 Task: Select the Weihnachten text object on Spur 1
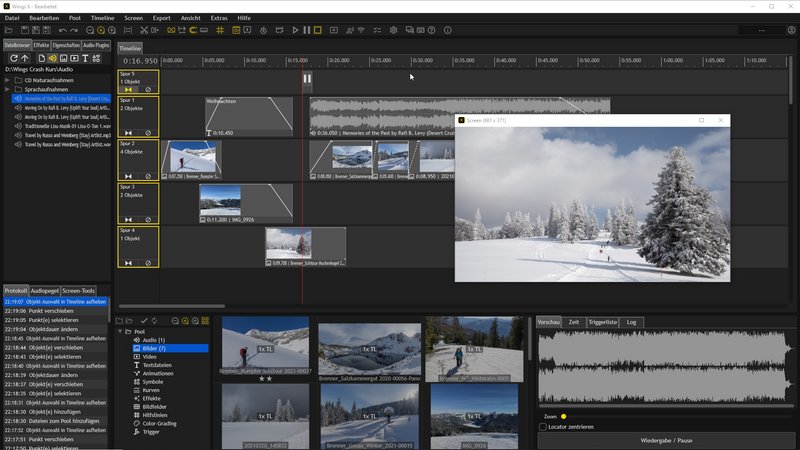(249, 117)
